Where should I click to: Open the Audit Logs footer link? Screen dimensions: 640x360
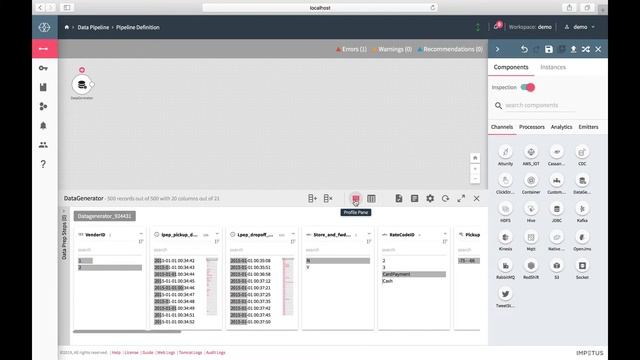(216, 352)
